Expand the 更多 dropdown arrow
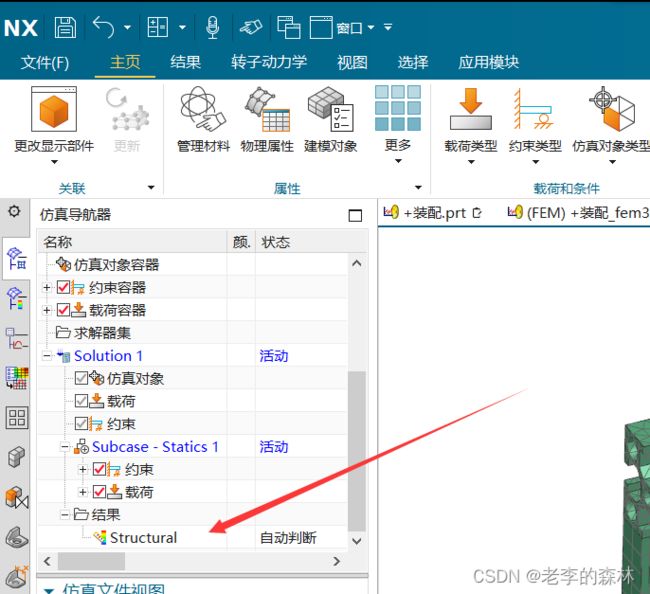 pyautogui.click(x=398, y=161)
